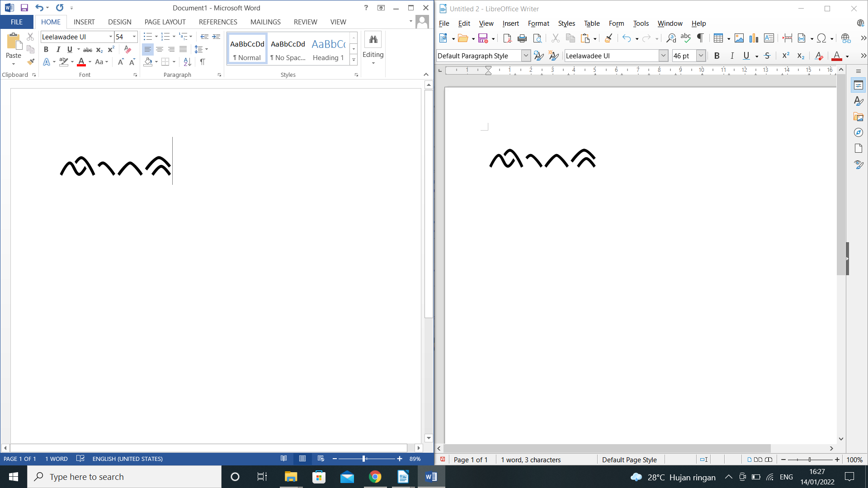
Task: Open Word's font size dropdown showing 54
Action: coord(134,37)
